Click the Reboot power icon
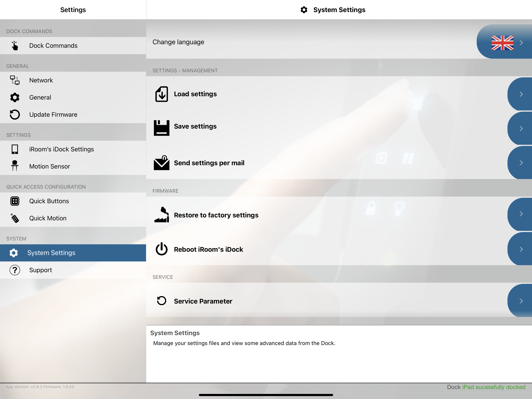This screenshot has height=399, width=532. pos(161,249)
